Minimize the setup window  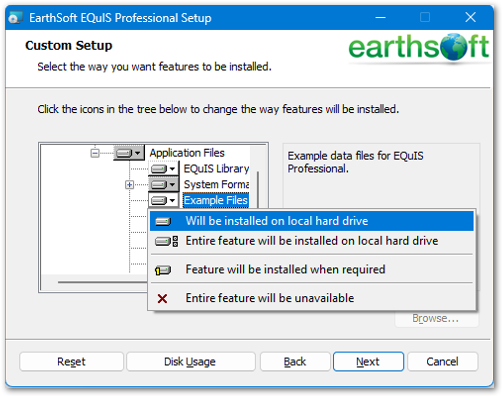(x=380, y=17)
